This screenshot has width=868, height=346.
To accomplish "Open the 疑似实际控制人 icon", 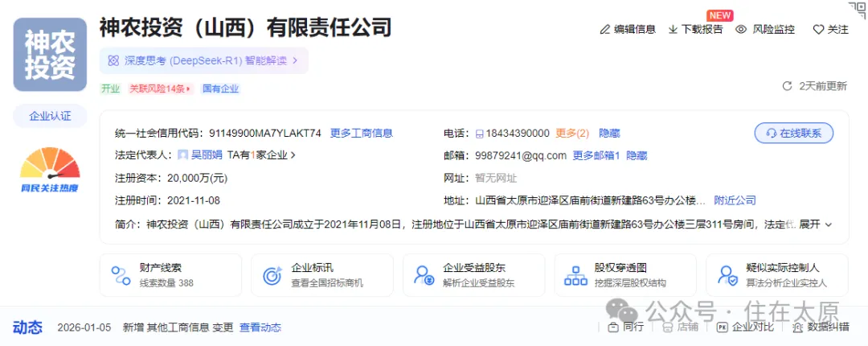I will [727, 275].
